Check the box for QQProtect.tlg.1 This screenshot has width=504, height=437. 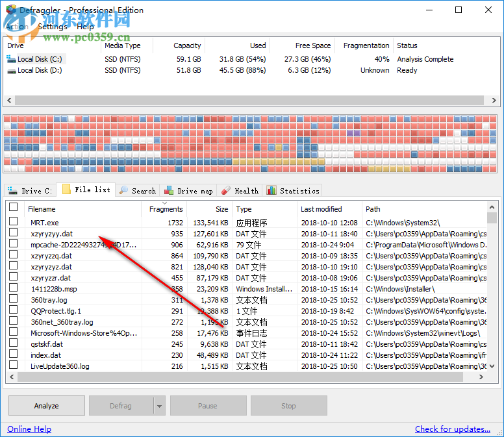tap(13, 310)
